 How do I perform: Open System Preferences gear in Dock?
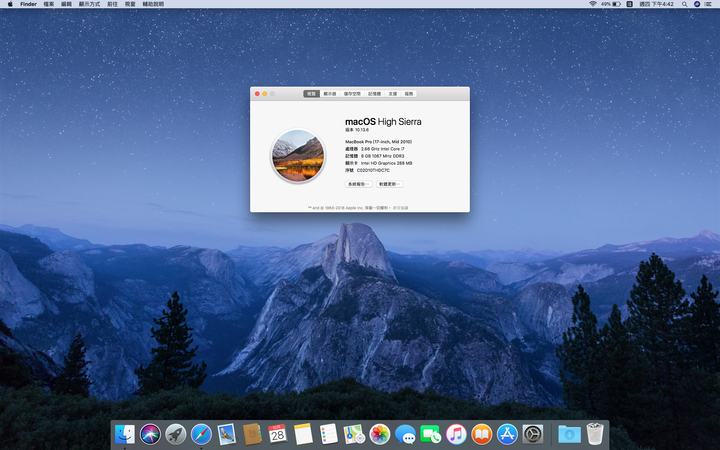(x=533, y=434)
